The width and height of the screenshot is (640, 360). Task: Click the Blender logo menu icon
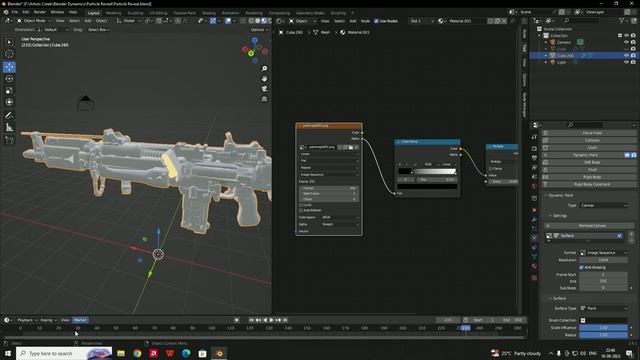[6, 12]
